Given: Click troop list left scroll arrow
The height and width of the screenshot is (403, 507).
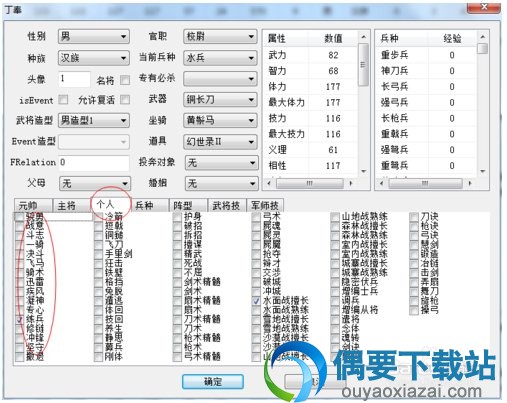Looking at the screenshot, I should [x=382, y=183].
